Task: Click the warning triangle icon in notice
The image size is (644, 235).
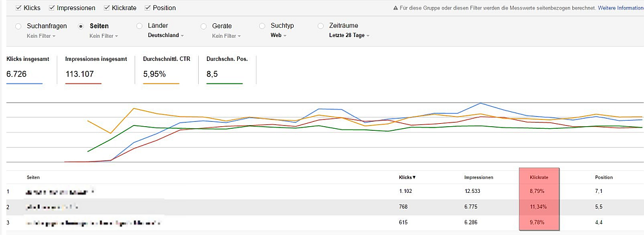Action: [396, 8]
